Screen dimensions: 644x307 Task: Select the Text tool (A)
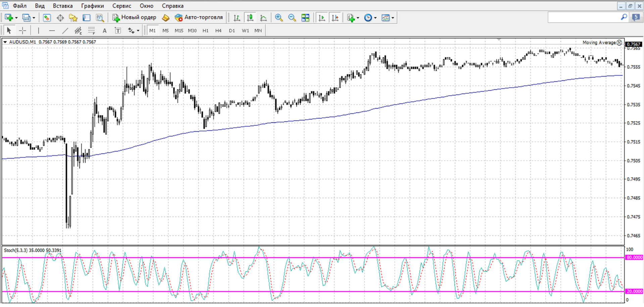point(104,31)
